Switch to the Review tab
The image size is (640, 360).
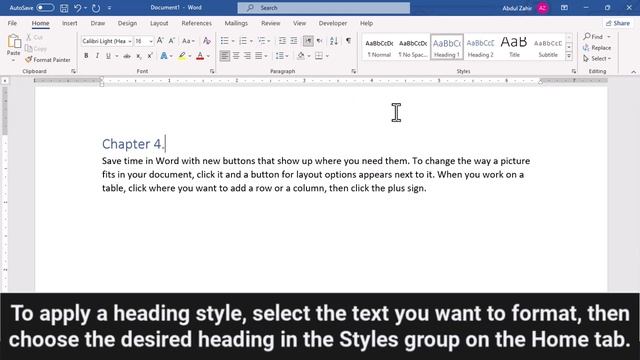point(271,23)
